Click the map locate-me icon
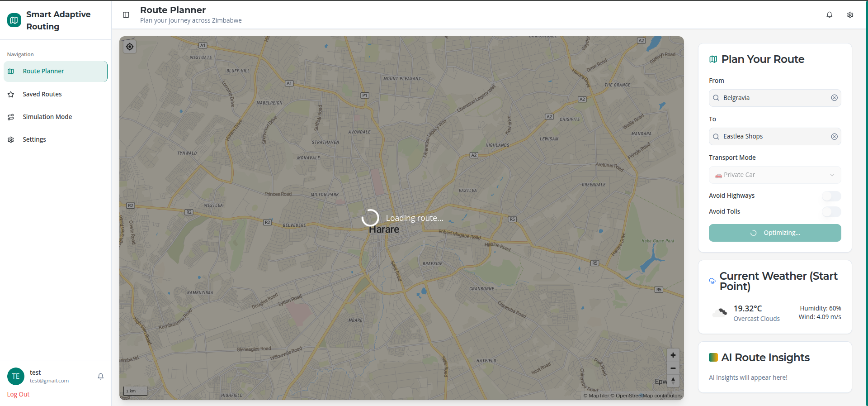868x406 pixels. (x=130, y=47)
